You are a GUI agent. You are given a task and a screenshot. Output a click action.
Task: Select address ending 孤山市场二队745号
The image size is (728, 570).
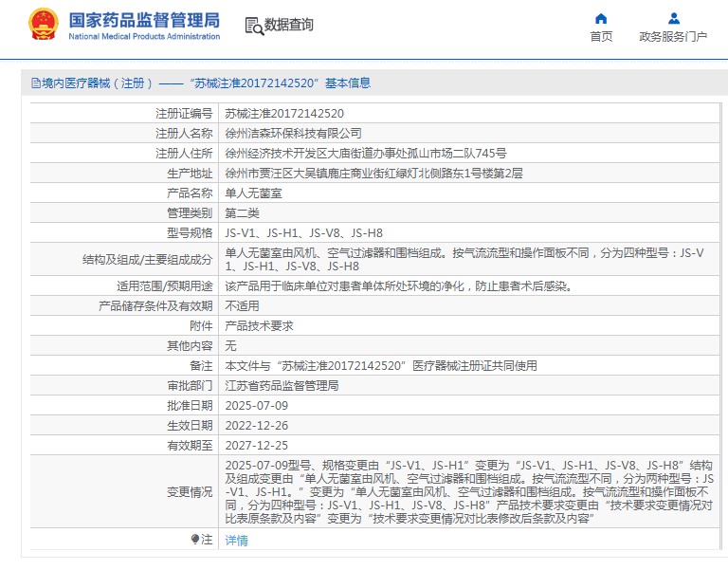(x=366, y=154)
